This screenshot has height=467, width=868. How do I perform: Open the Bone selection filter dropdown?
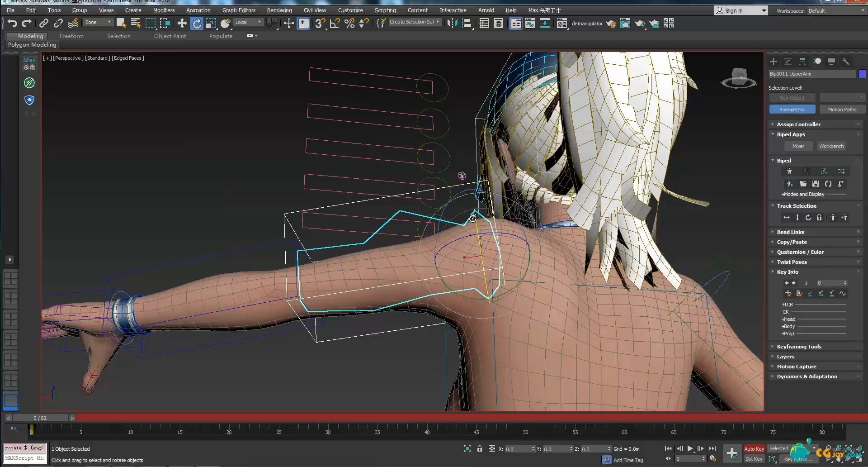tap(98, 22)
